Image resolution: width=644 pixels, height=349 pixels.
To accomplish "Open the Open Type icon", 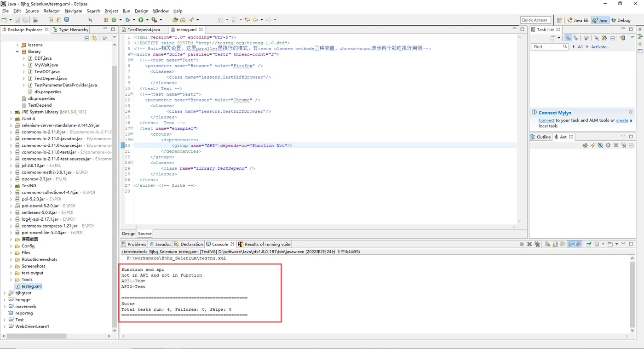I will (x=175, y=20).
